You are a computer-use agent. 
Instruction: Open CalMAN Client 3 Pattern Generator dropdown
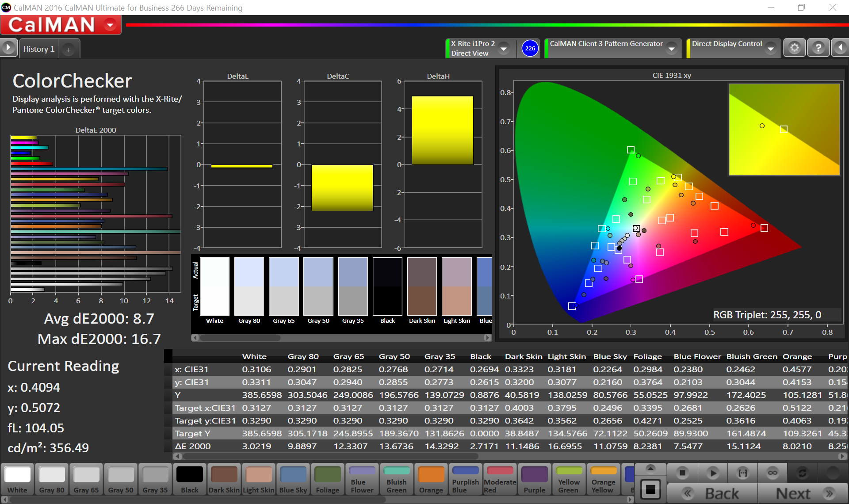pos(672,49)
